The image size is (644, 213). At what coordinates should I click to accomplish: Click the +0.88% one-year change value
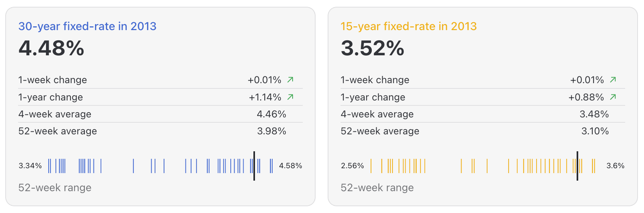pos(586,97)
